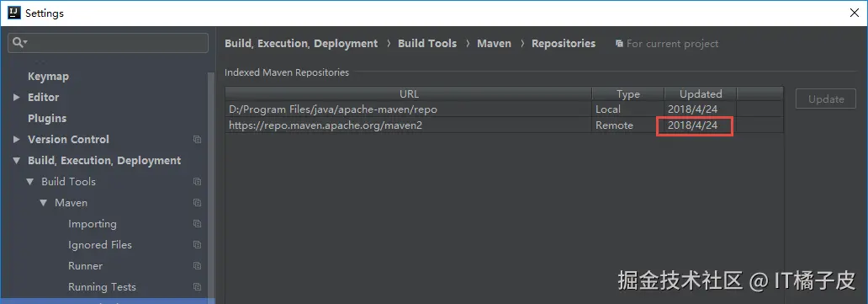The width and height of the screenshot is (868, 304).
Task: Click project-level icon beside Build Tools
Action: click(x=197, y=181)
